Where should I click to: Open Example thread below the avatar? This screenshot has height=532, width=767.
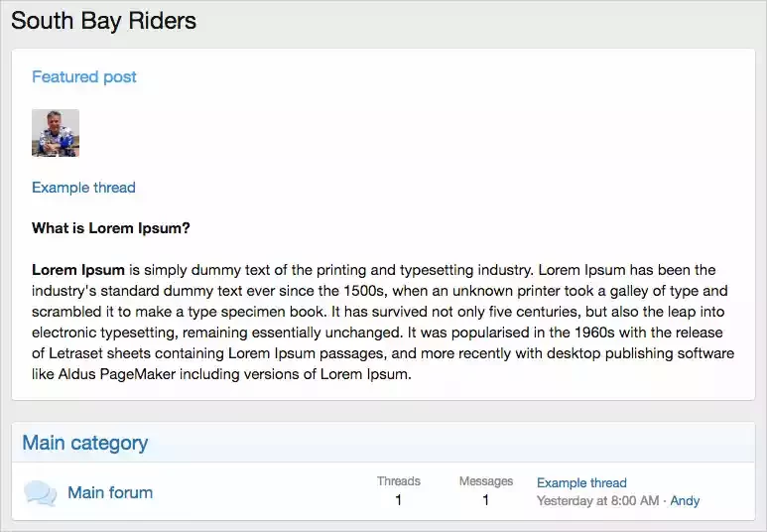coord(83,188)
